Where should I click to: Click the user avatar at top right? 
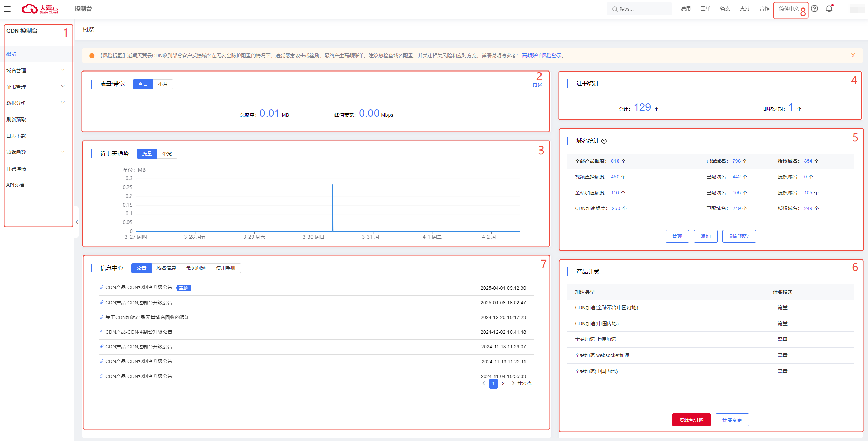click(857, 9)
